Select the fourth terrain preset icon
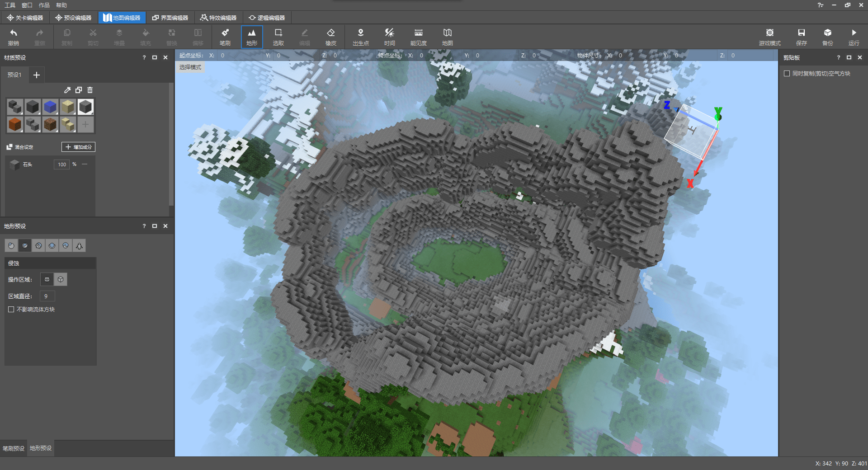Image resolution: width=868 pixels, height=470 pixels. 52,245
